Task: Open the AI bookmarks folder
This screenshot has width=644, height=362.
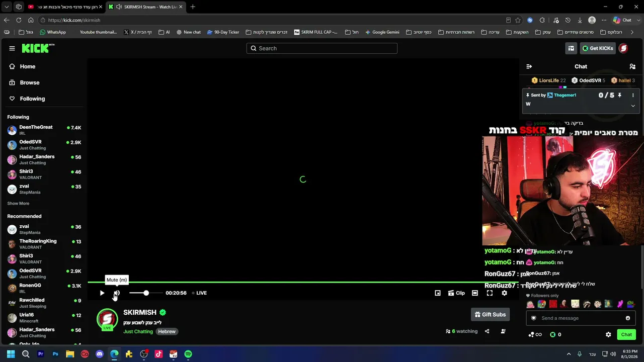Action: coord(164,32)
